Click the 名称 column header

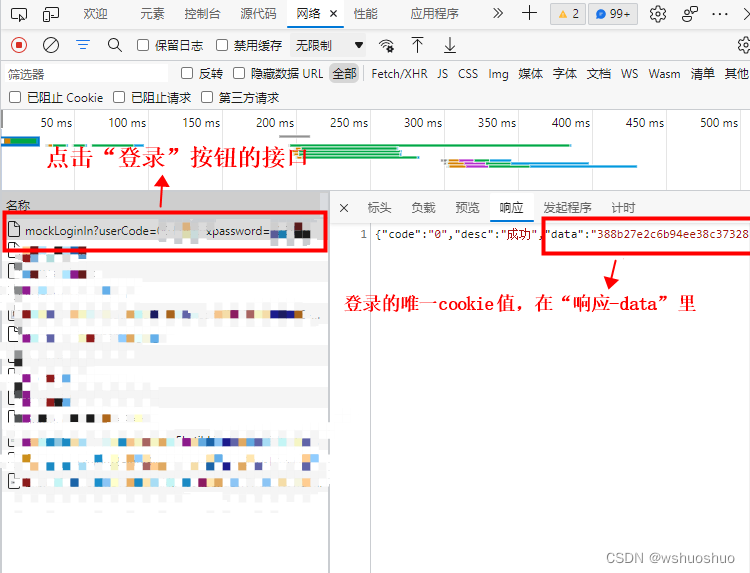[18, 206]
